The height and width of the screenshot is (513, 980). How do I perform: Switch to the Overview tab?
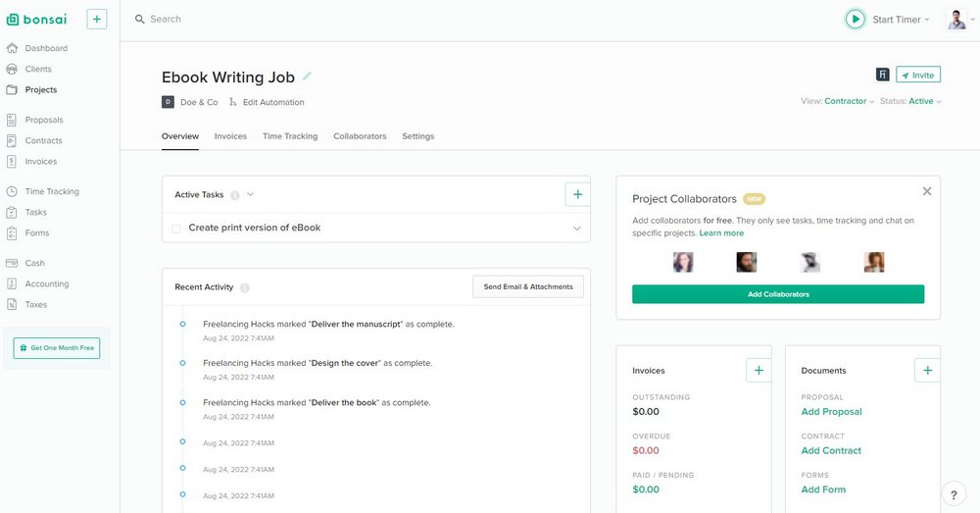[180, 136]
